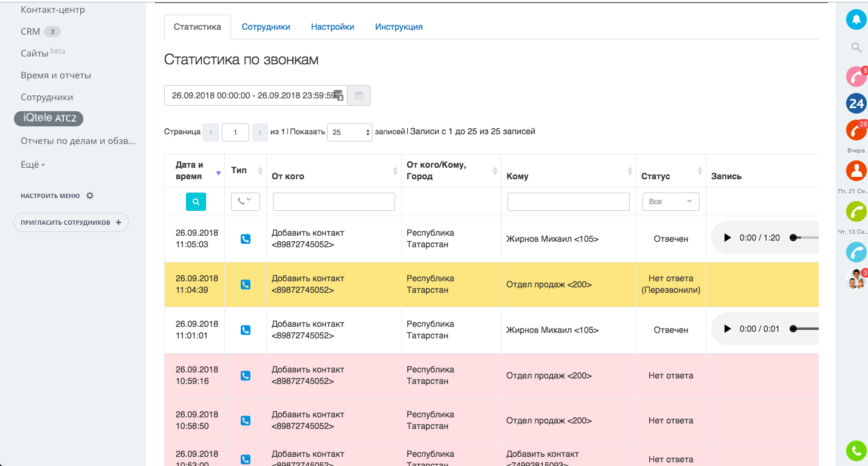Switch to the Сотрудники tab
The height and width of the screenshot is (466, 868).
(266, 27)
